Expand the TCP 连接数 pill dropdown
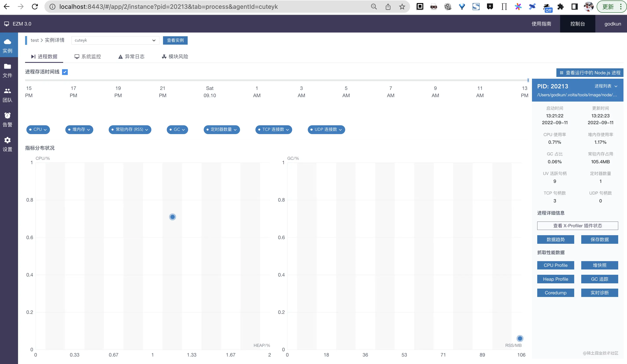This screenshot has height=364, width=627. (274, 129)
